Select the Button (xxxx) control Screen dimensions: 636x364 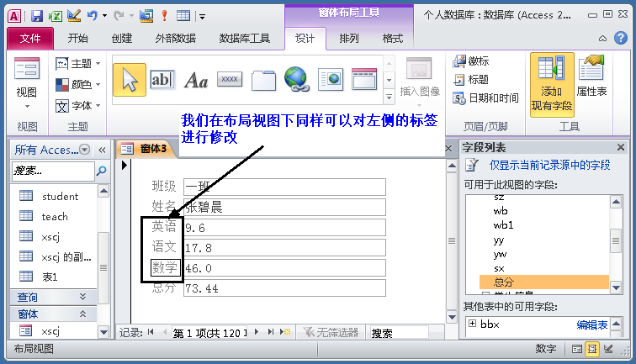click(230, 80)
